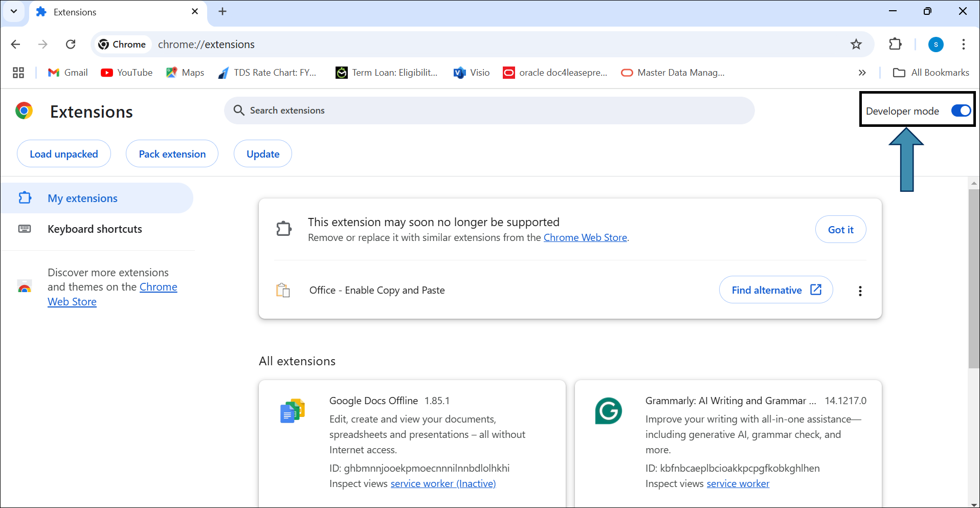Screen dimensions: 980x508
Task: Click the Grammarly extension logo
Action: click(x=608, y=411)
